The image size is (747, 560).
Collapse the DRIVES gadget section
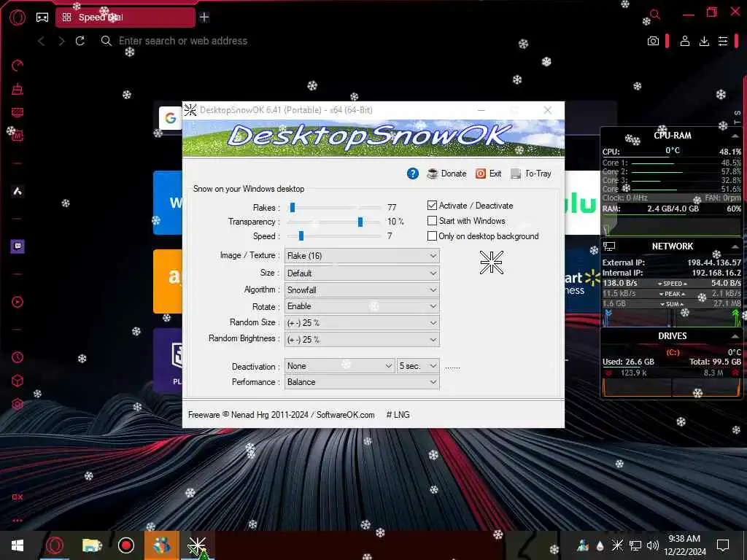click(x=735, y=336)
